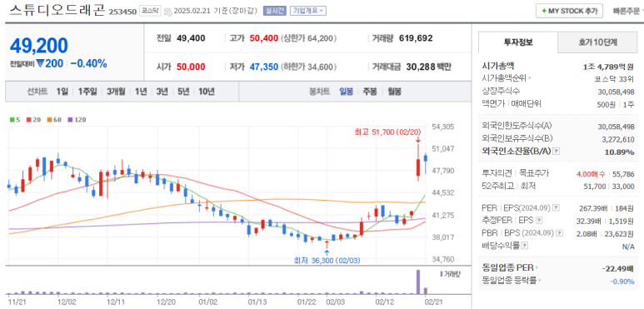Screen dimensions: 644x309
Task: Switch to the 호가10단계 tab
Action: [x=597, y=42]
